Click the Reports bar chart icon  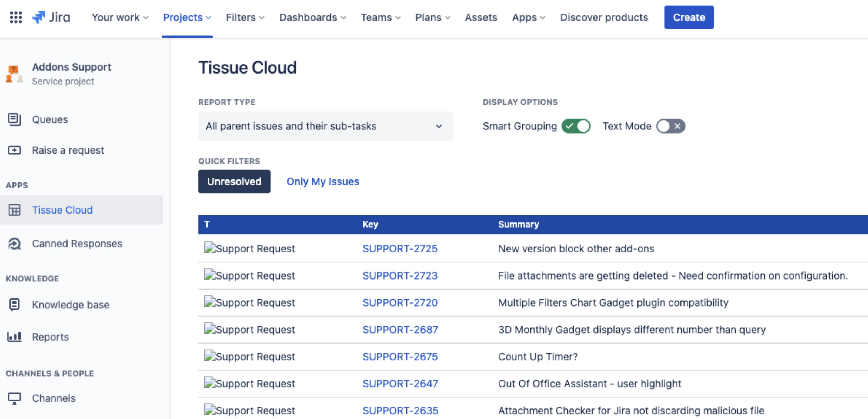coord(15,336)
